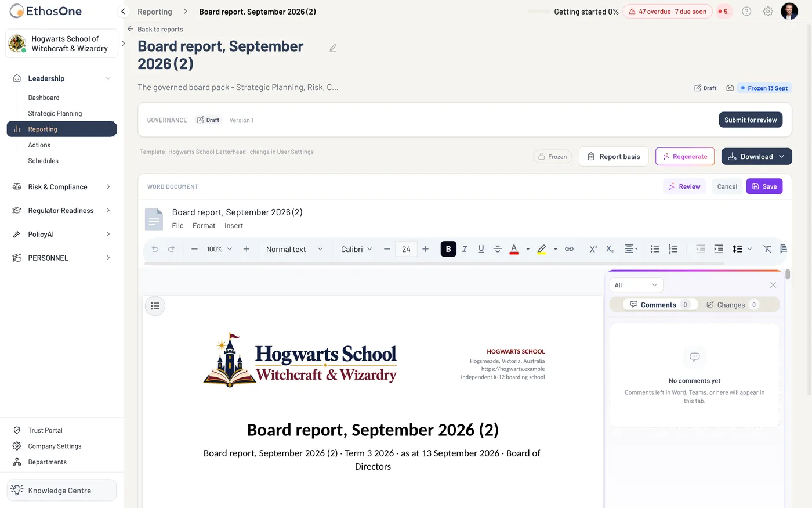Viewport: 812px width, 508px height.
Task: Toggle bold formatting
Action: coord(448,249)
